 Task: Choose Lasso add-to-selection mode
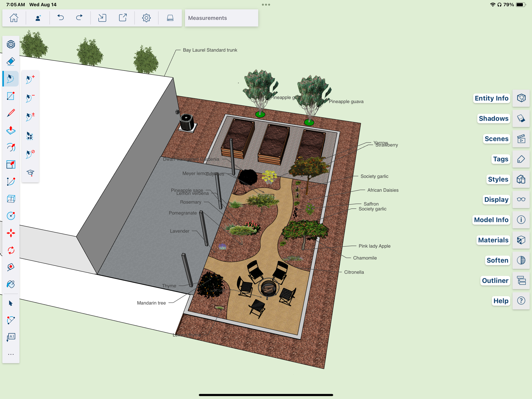pyautogui.click(x=30, y=79)
